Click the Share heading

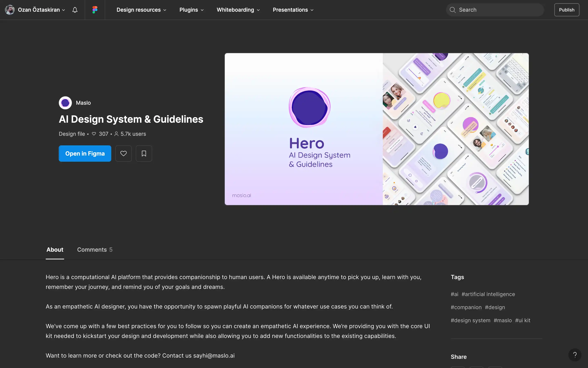(459, 357)
